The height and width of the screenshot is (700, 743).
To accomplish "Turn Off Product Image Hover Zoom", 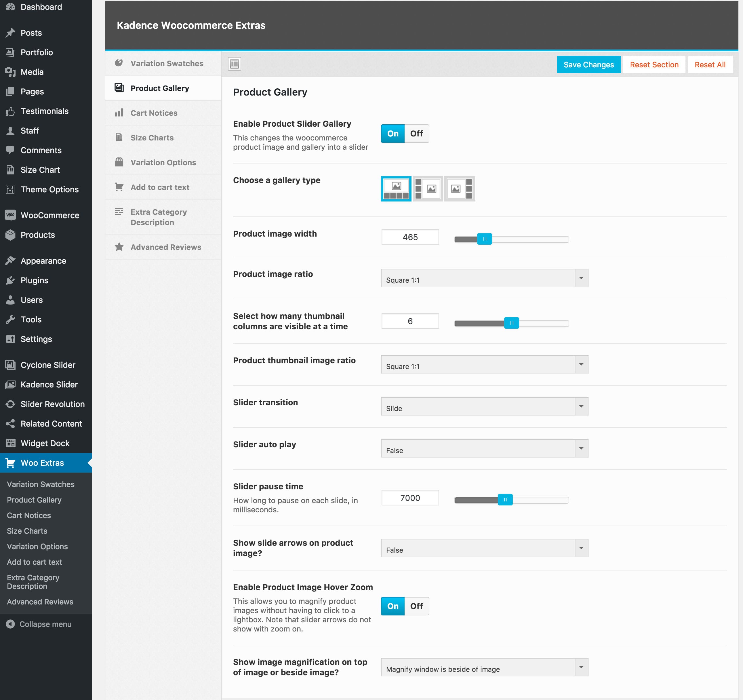I will (416, 606).
